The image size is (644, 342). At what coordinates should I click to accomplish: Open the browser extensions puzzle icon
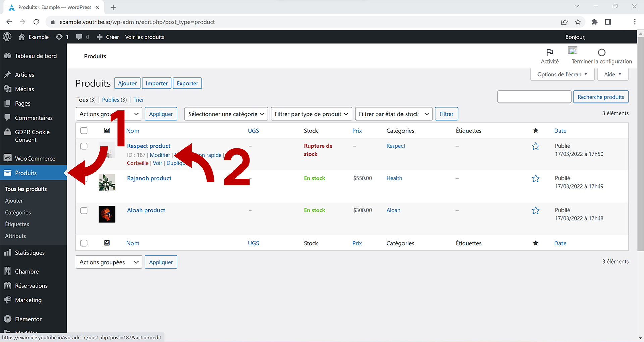coord(594,22)
